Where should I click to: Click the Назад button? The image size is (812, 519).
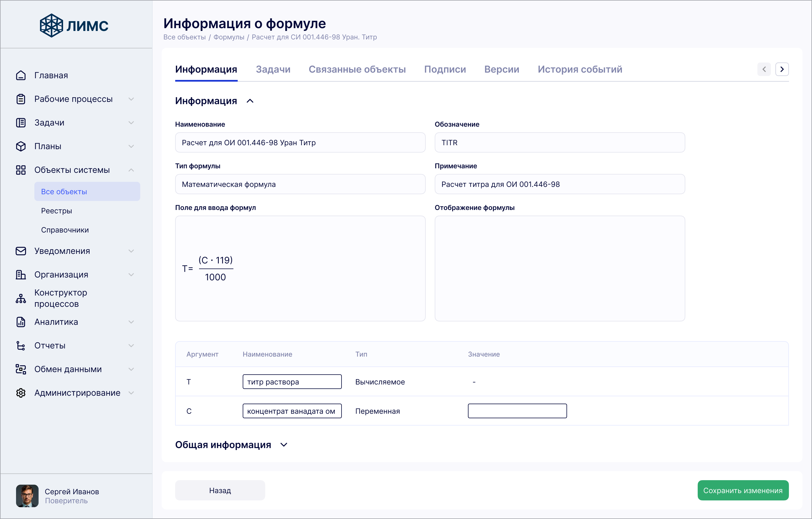point(220,490)
